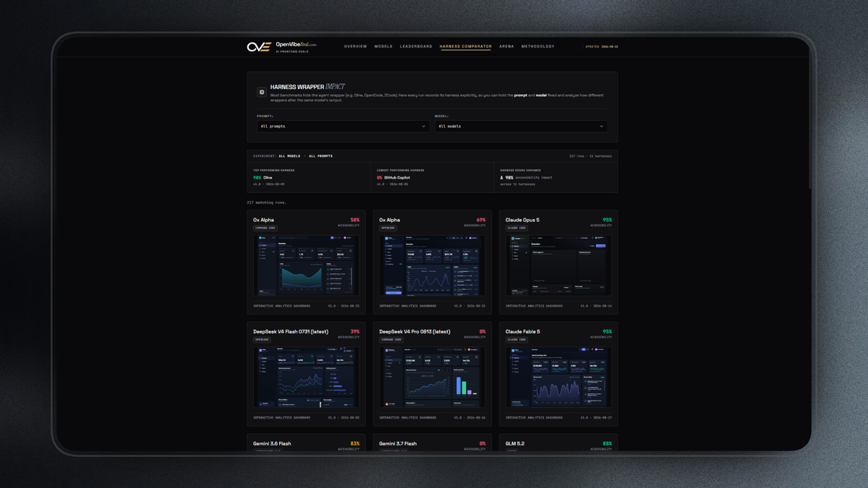Image resolution: width=868 pixels, height=488 pixels.
Task: Go to the Models nav tab
Action: point(383,46)
